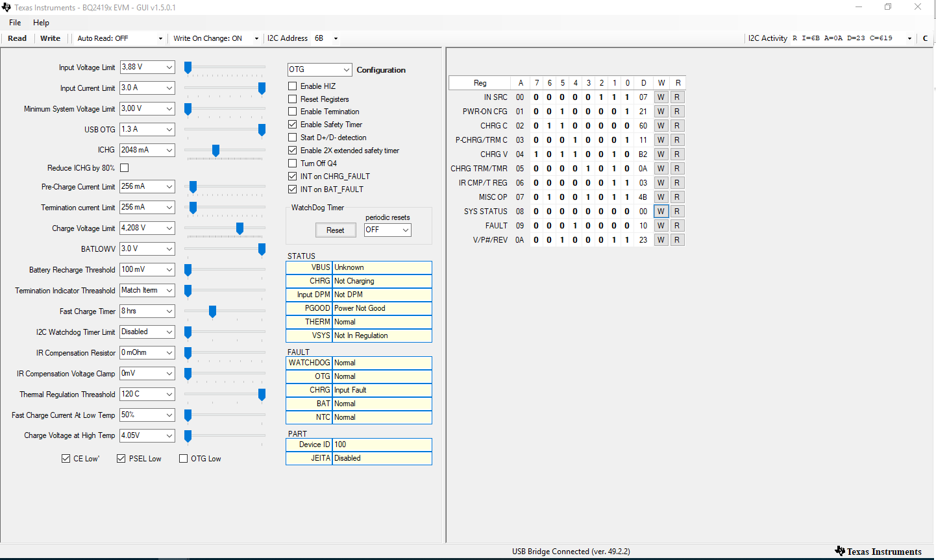Uncheck the Enable Safety Timer checkbox
The height and width of the screenshot is (560, 936).
pos(293,125)
